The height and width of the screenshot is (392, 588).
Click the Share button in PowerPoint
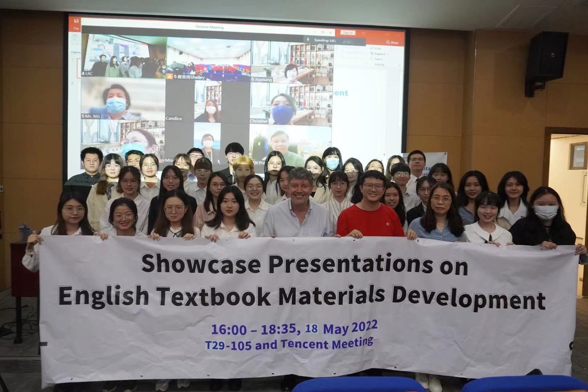click(392, 42)
